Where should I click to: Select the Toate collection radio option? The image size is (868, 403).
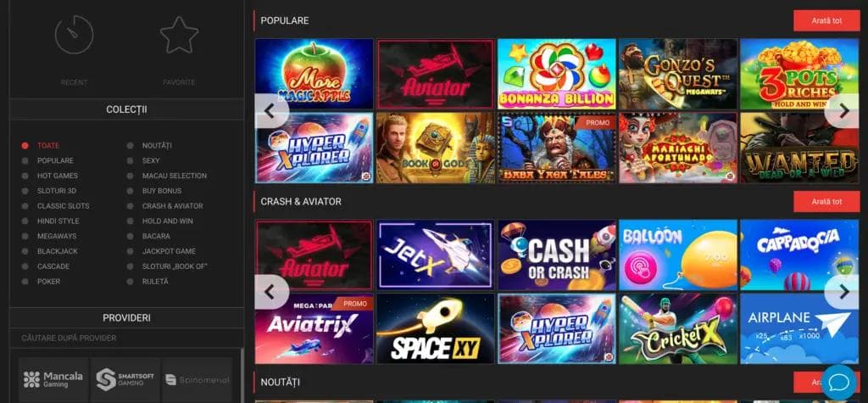click(25, 146)
